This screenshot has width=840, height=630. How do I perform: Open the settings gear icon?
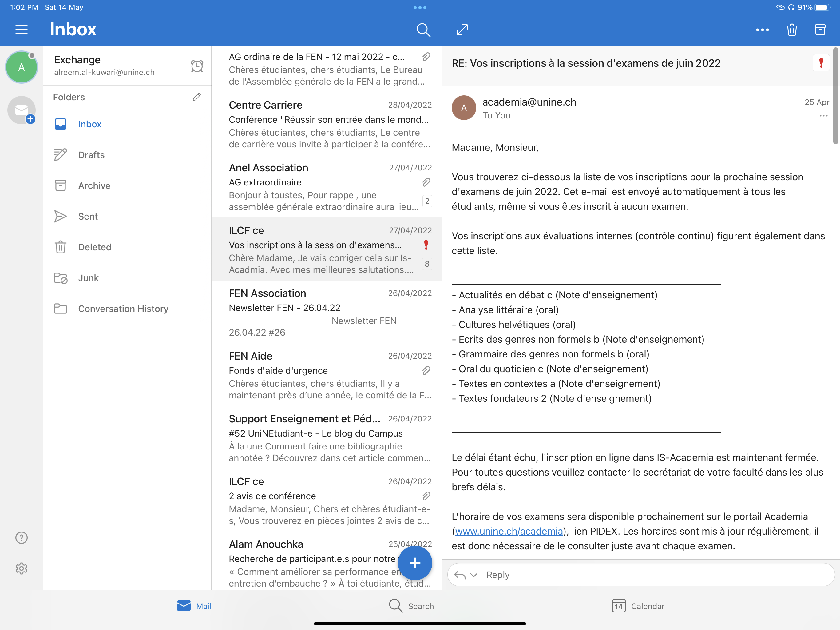point(22,568)
